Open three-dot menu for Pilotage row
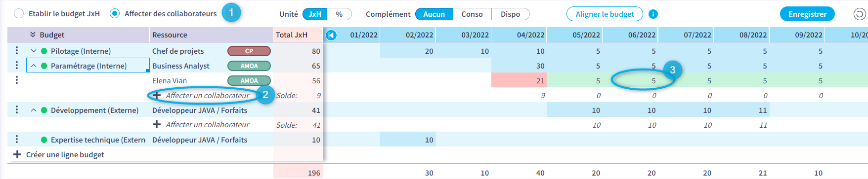The height and width of the screenshot is (179, 868). click(17, 50)
